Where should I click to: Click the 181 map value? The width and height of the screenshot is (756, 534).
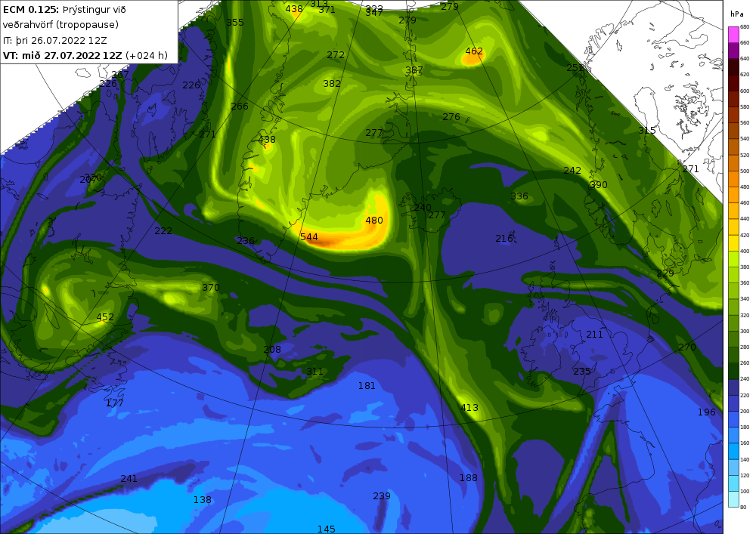pos(367,386)
